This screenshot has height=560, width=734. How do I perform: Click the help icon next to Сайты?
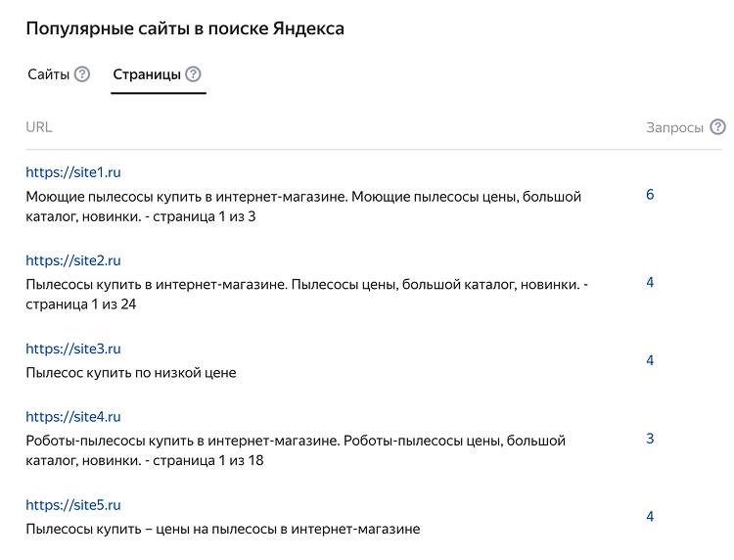[82, 74]
